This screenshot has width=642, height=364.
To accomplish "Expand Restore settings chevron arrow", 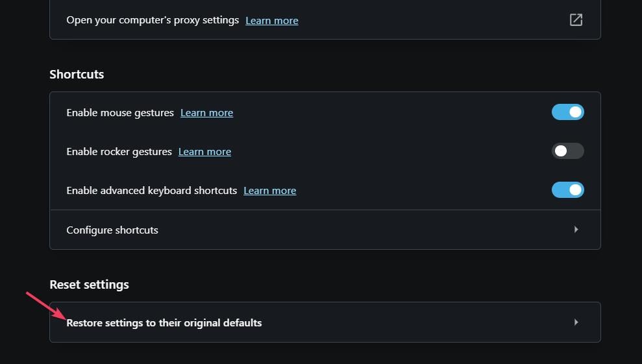I will [576, 322].
